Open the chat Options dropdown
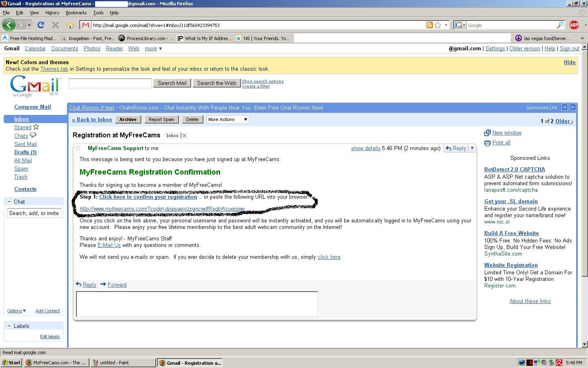 (16, 311)
